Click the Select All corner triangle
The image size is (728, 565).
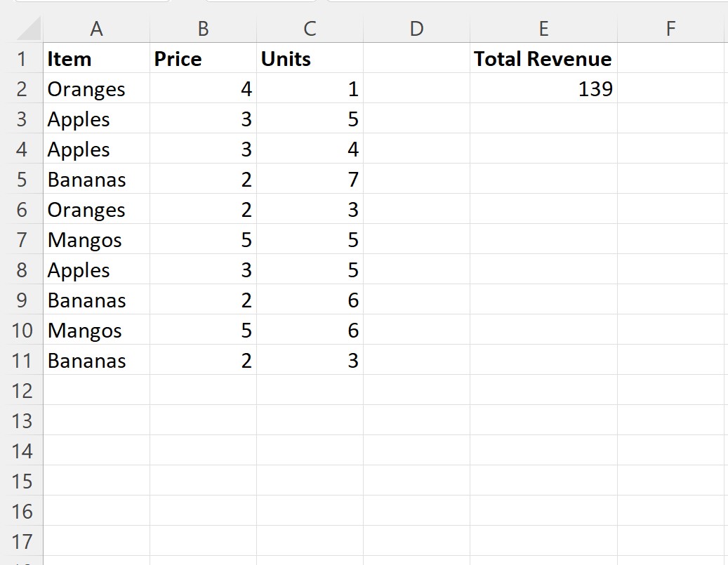click(x=29, y=29)
